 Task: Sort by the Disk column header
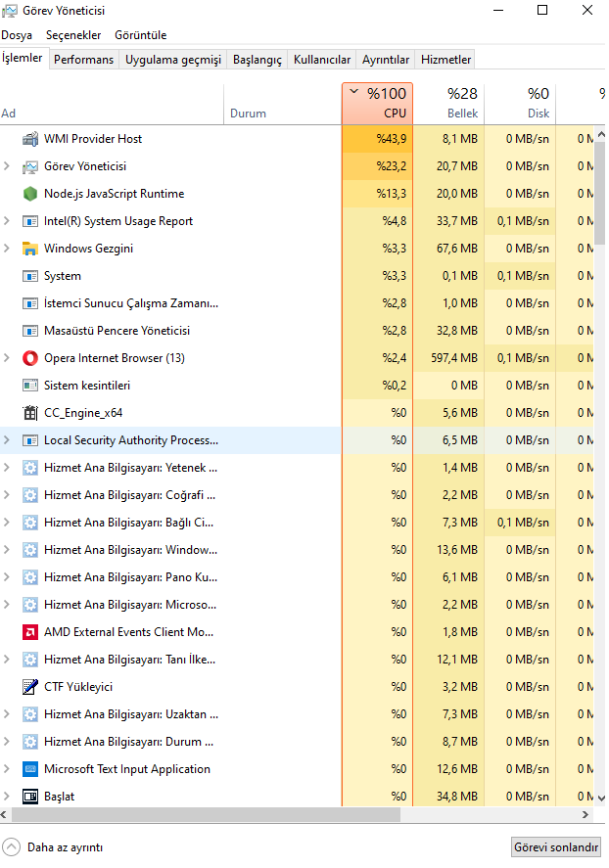[521, 104]
